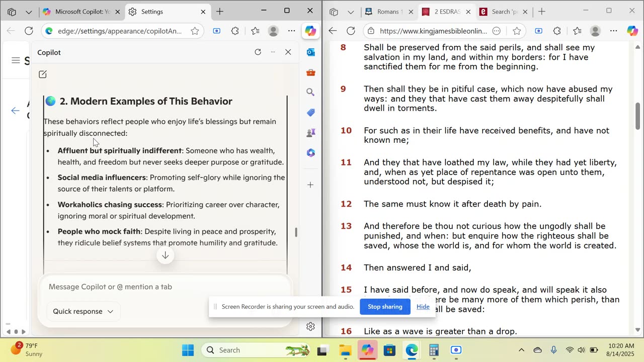Image resolution: width=644 pixels, height=362 pixels.
Task: Open Settings and more in left window
Action: coord(292,31)
